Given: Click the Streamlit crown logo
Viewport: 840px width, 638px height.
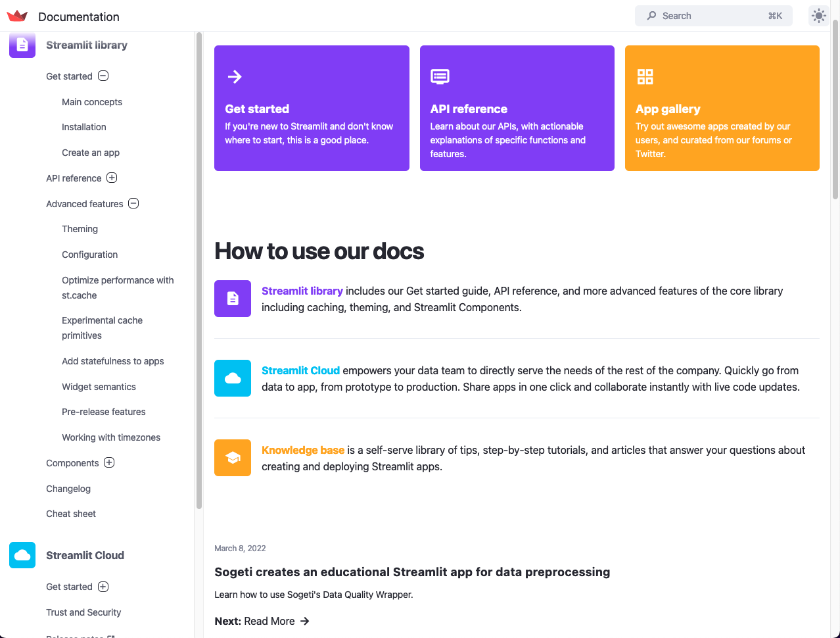Looking at the screenshot, I should 17,16.
